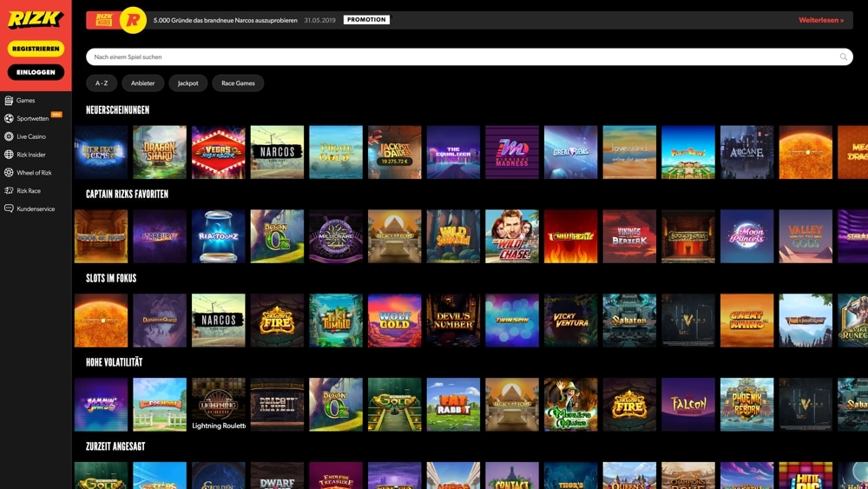Image resolution: width=868 pixels, height=489 pixels.
Task: Open Love Island game tile
Action: click(628, 152)
